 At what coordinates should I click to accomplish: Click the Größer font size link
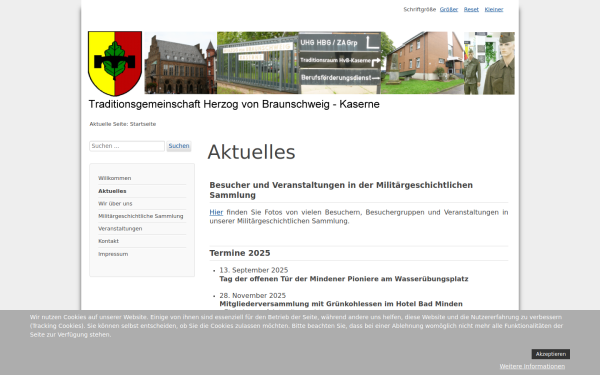click(448, 10)
